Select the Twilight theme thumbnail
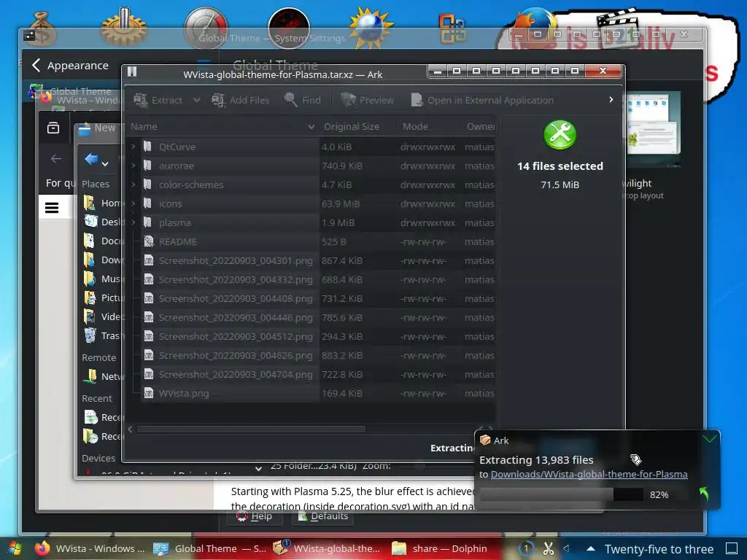The height and width of the screenshot is (560, 747). click(x=654, y=130)
